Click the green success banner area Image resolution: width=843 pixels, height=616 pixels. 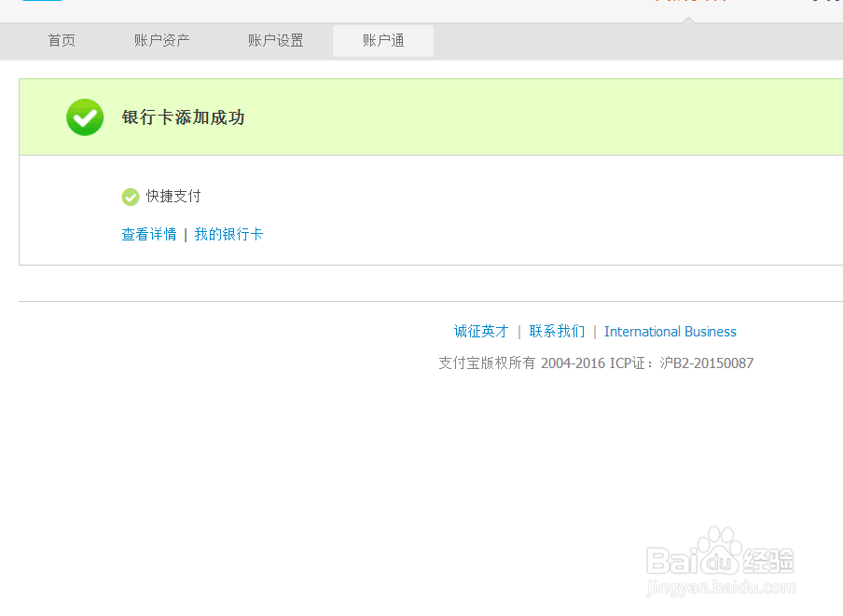pos(420,117)
